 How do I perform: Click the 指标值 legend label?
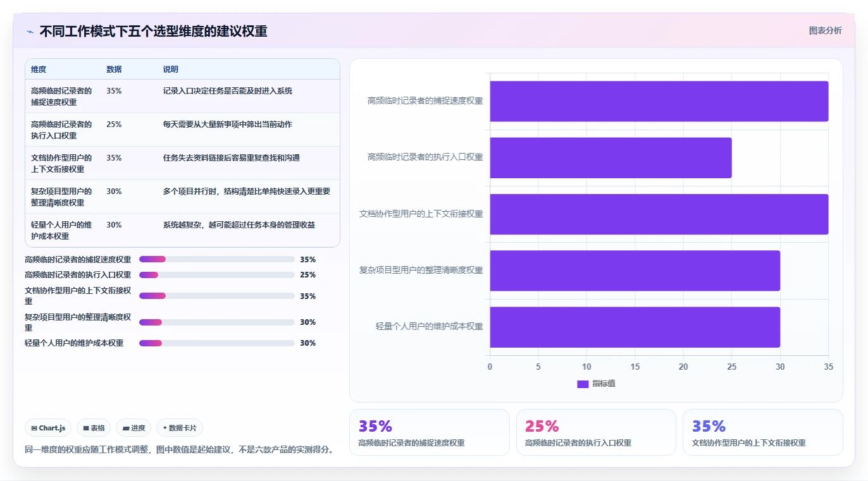click(x=604, y=384)
